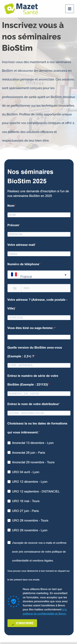Click the Brevo GDPR shield icon
This screenshot has height=644, width=77.
14,601
